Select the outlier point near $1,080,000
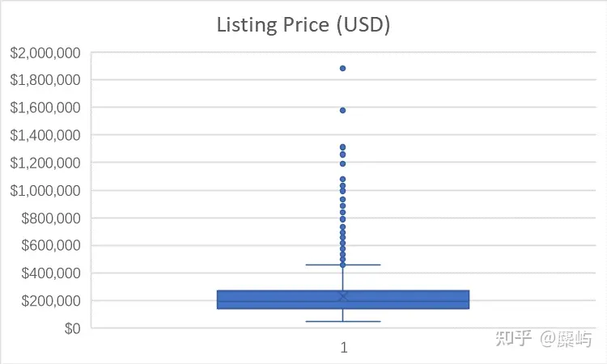The width and height of the screenshot is (607, 364). click(342, 179)
